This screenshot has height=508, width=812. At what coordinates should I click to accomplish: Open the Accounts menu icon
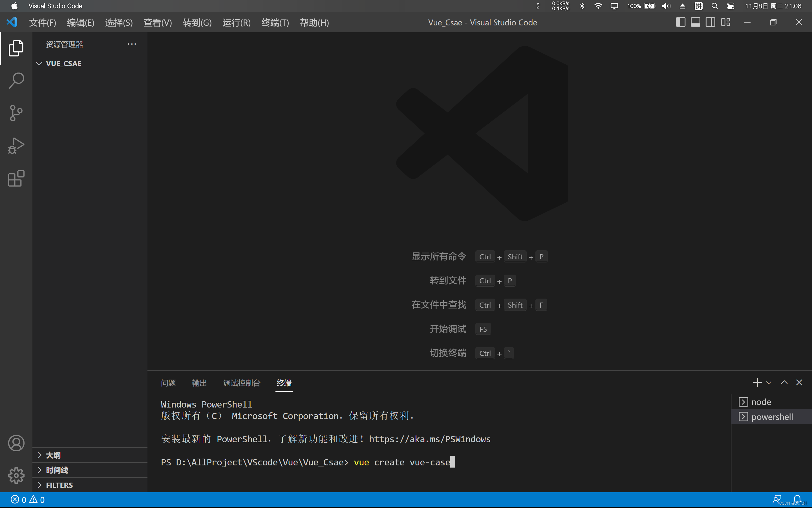pyautogui.click(x=16, y=443)
